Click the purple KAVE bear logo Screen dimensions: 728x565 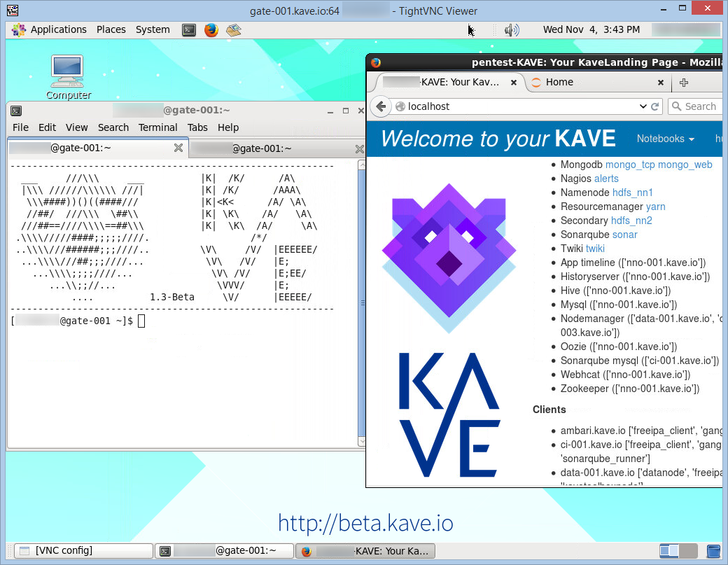point(449,258)
